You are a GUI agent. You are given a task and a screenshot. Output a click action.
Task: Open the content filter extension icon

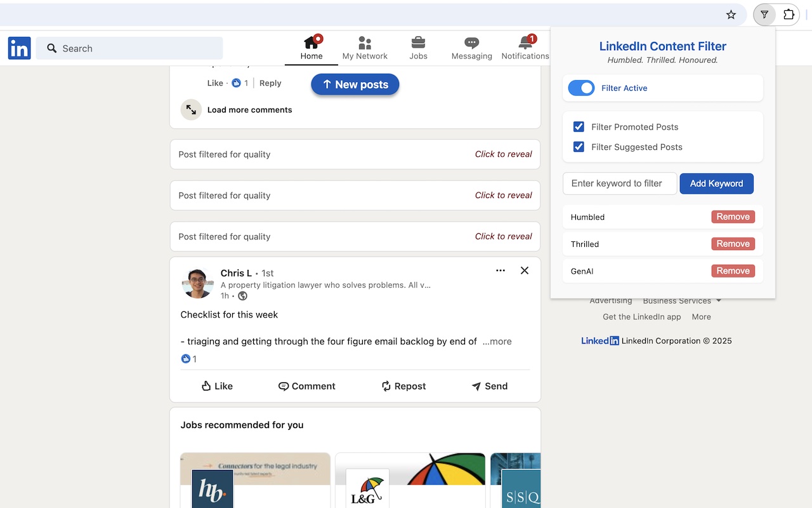[x=764, y=15]
